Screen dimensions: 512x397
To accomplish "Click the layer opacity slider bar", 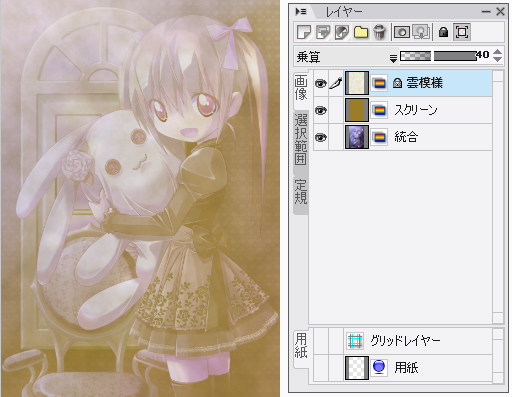I will click(438, 56).
